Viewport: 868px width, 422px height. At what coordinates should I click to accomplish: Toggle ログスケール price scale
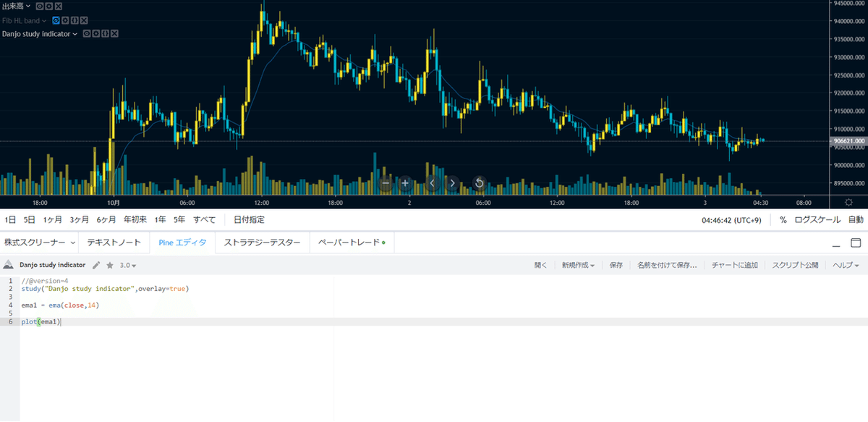click(817, 219)
